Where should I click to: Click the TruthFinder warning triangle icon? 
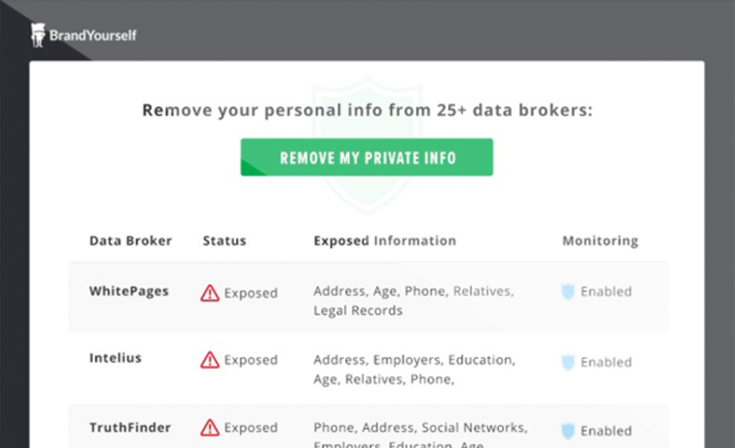click(x=210, y=428)
